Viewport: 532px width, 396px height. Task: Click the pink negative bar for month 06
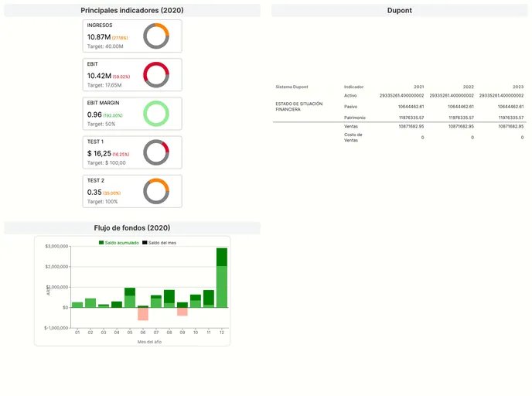(x=143, y=313)
